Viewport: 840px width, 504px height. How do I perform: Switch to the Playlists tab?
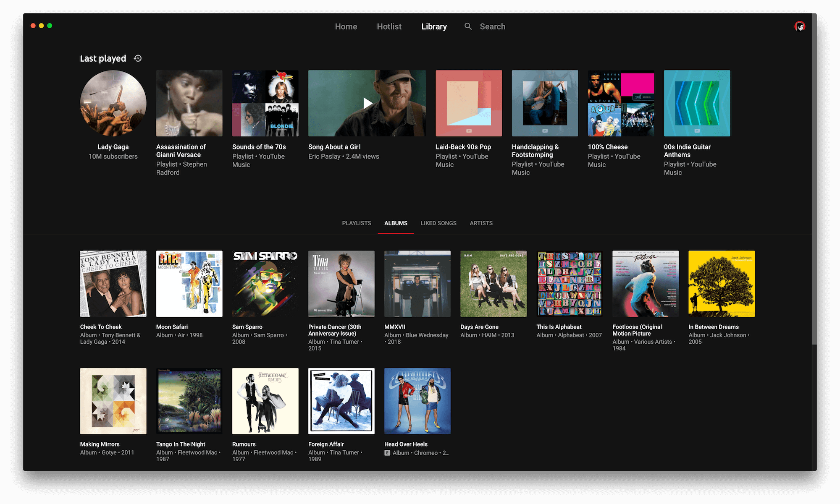[356, 223]
